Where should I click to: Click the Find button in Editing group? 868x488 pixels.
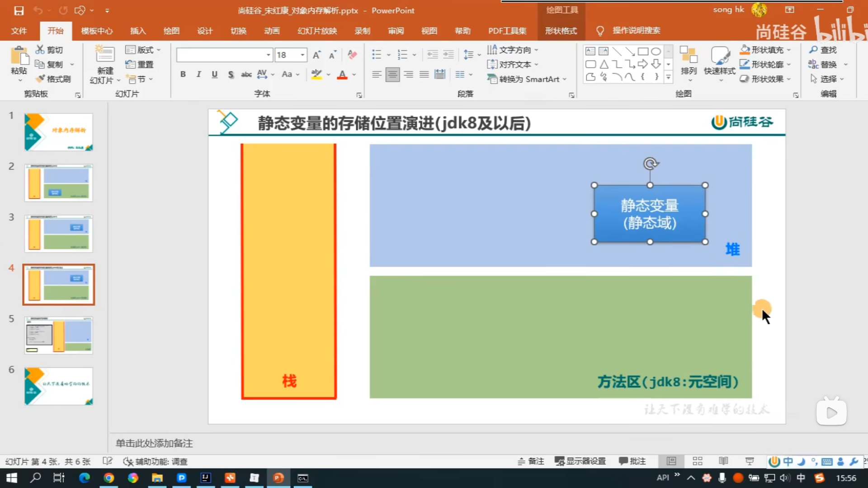tap(823, 50)
